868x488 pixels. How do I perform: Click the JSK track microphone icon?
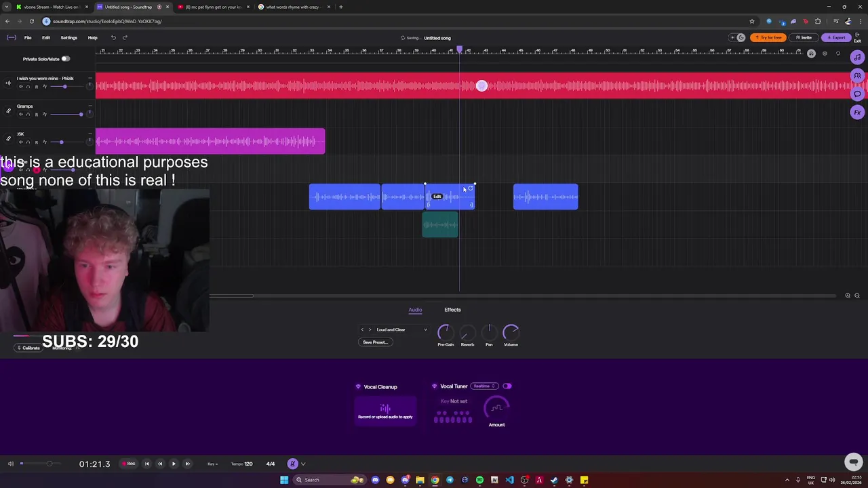pos(8,138)
